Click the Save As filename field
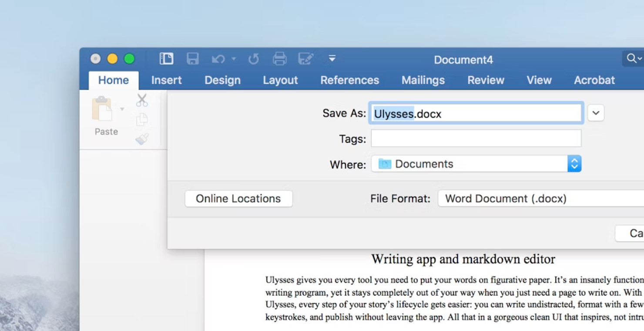The width and height of the screenshot is (644, 331). pyautogui.click(x=476, y=113)
